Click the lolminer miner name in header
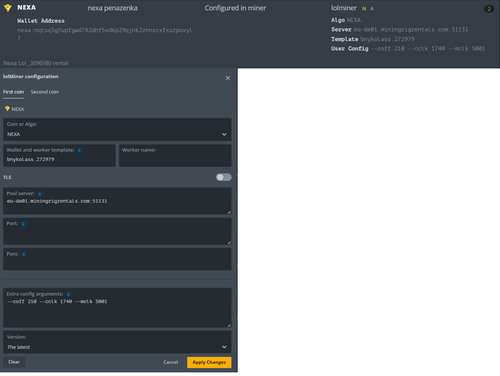Image resolution: width=500 pixels, height=376 pixels. pos(344,8)
